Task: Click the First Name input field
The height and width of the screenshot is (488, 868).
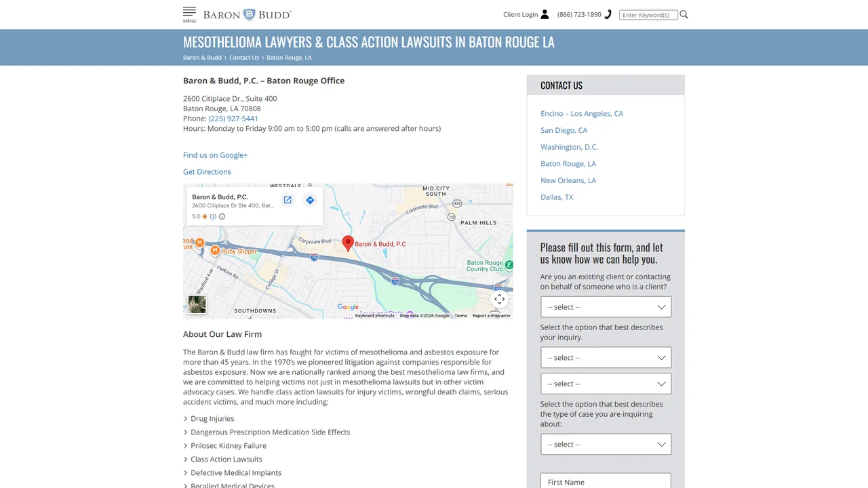Action: [606, 481]
